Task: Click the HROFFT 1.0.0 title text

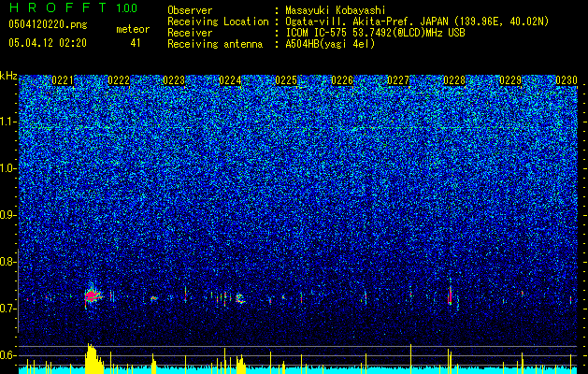Action: point(73,7)
